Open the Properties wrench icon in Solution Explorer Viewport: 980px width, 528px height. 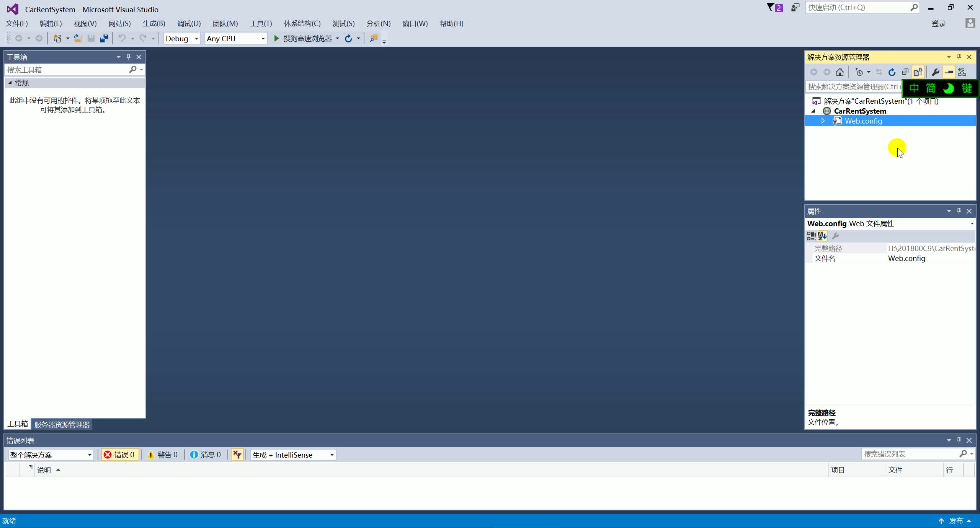[935, 72]
